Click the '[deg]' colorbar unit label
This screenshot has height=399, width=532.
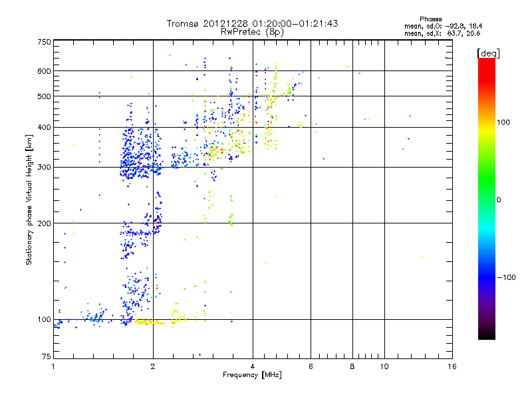[x=488, y=53]
